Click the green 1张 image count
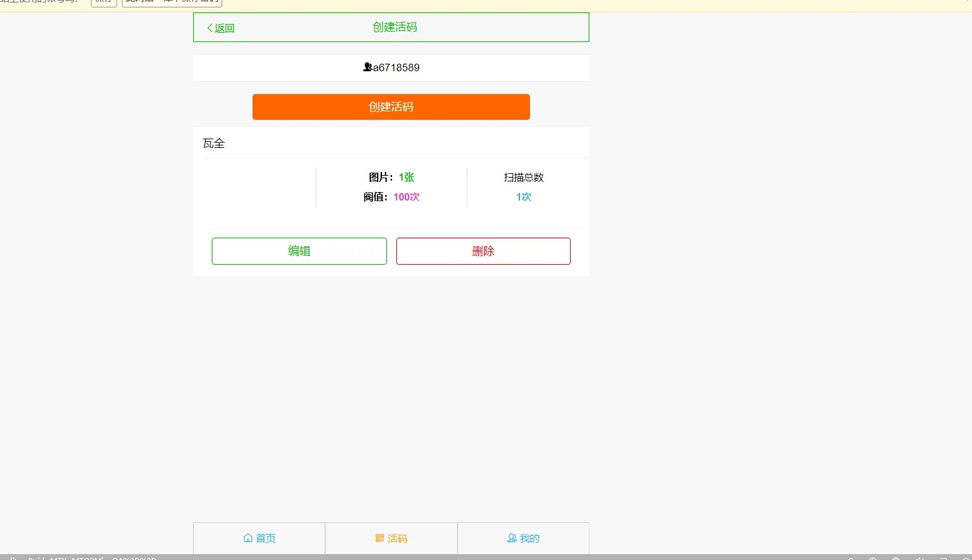 [406, 178]
